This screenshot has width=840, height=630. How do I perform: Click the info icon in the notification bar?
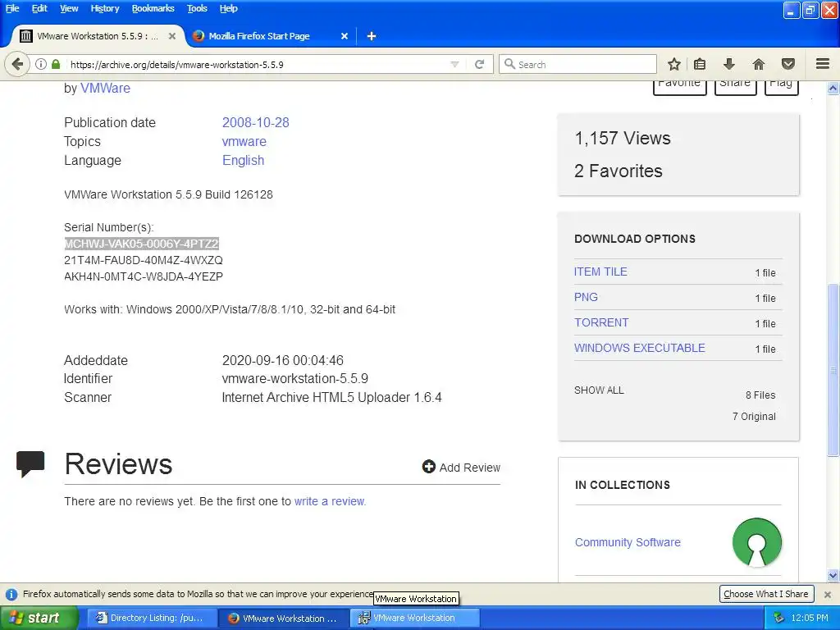click(x=11, y=594)
